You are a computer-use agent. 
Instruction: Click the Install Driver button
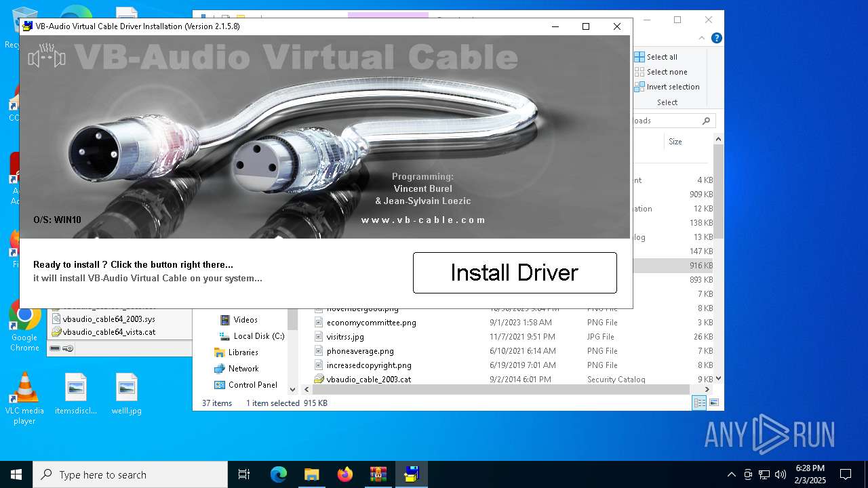click(515, 272)
